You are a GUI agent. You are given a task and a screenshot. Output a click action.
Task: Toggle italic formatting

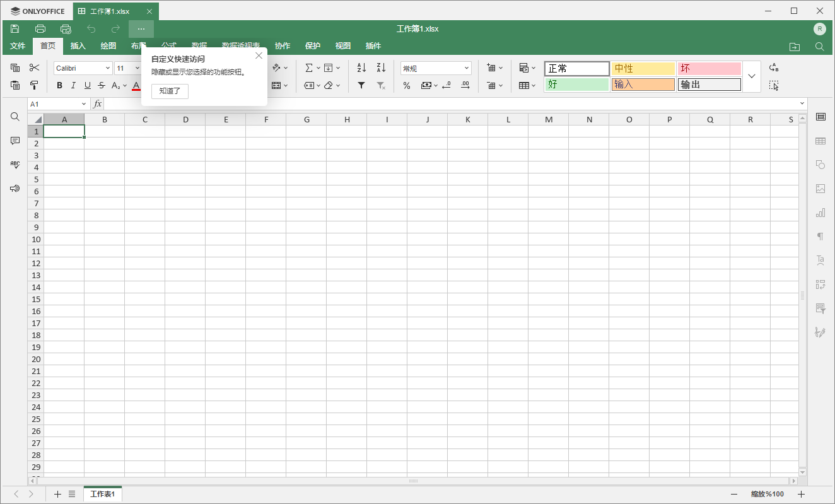click(x=73, y=86)
